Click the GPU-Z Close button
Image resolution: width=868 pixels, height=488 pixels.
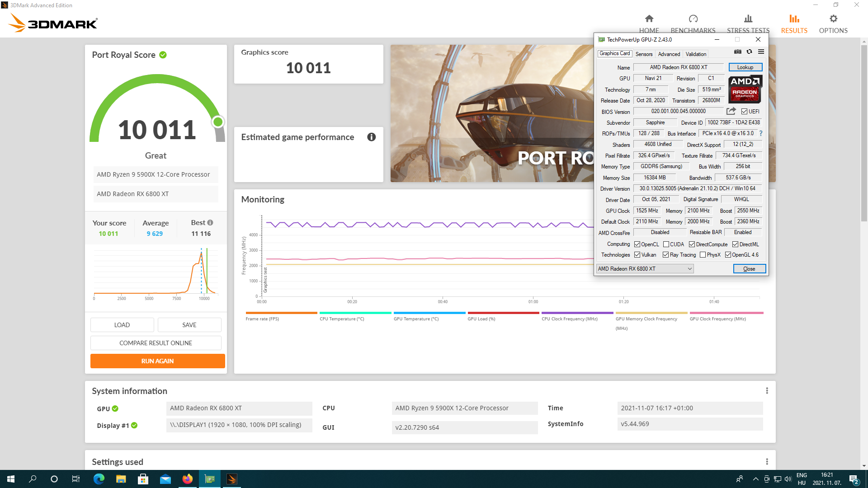[749, 269]
